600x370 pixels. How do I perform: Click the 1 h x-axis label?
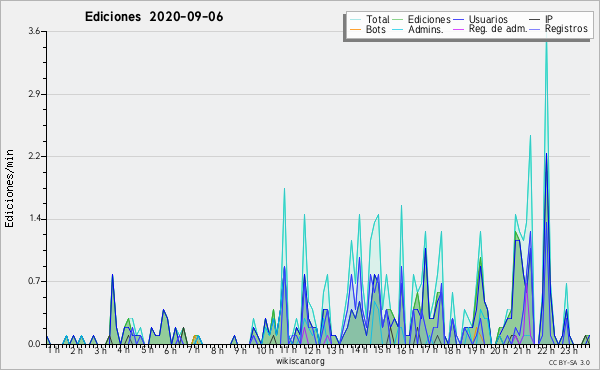point(54,350)
